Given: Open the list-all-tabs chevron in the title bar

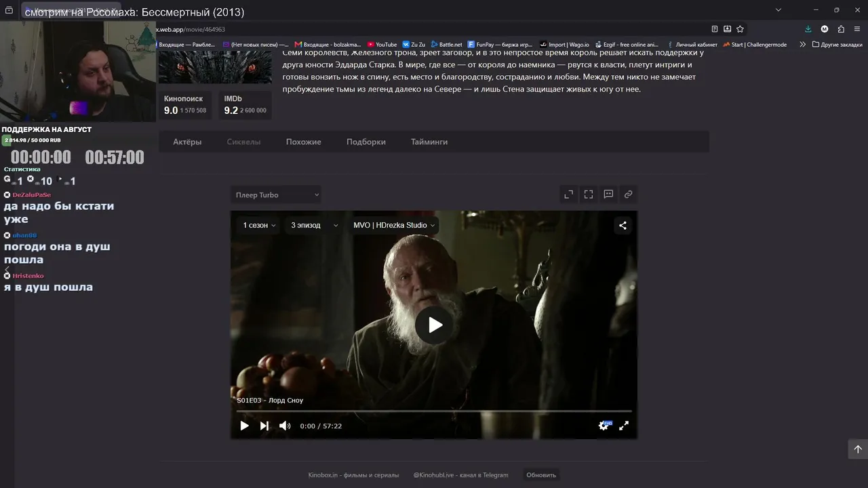Looking at the screenshot, I should pos(778,9).
